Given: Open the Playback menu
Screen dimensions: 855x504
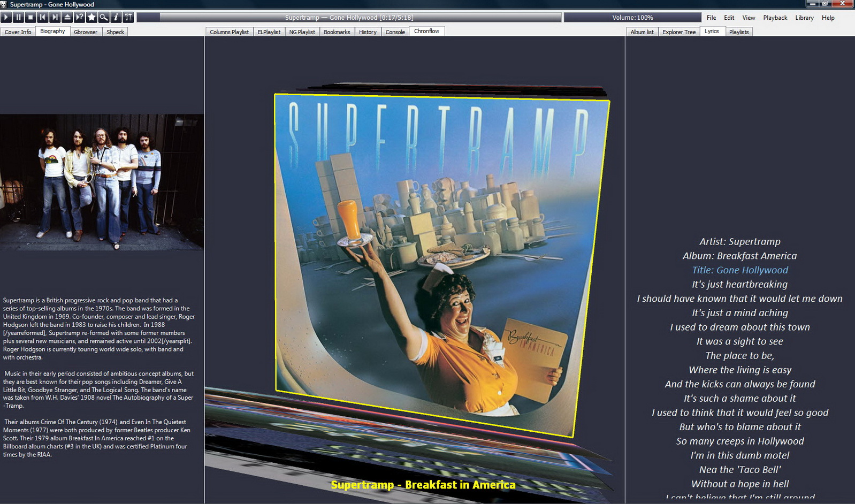Looking at the screenshot, I should tap(775, 18).
